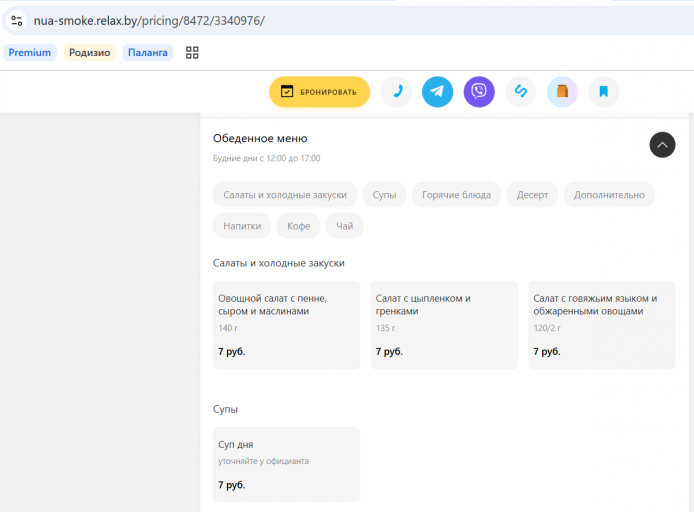The width and height of the screenshot is (694, 512).
Task: Select the Дополнительно category chip
Action: [x=609, y=195]
